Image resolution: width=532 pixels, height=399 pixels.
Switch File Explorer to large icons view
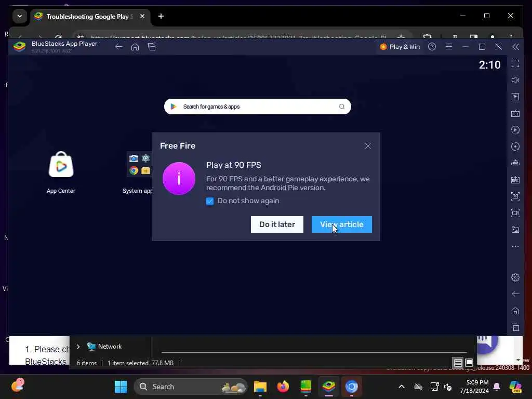[469, 363]
